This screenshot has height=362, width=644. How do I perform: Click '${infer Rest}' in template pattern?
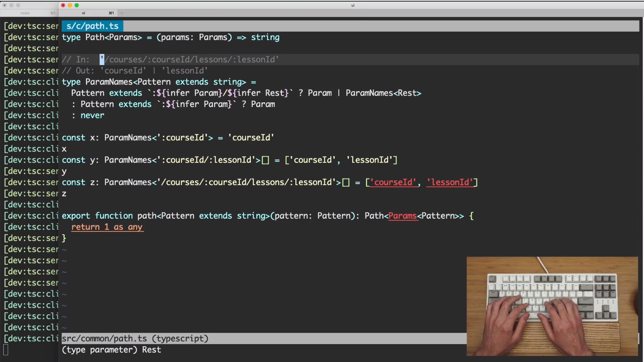click(x=258, y=93)
